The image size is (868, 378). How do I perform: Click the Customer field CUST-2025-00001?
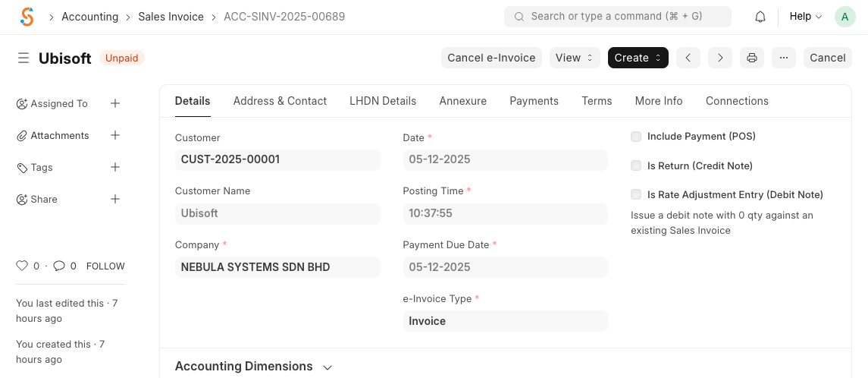tap(277, 159)
